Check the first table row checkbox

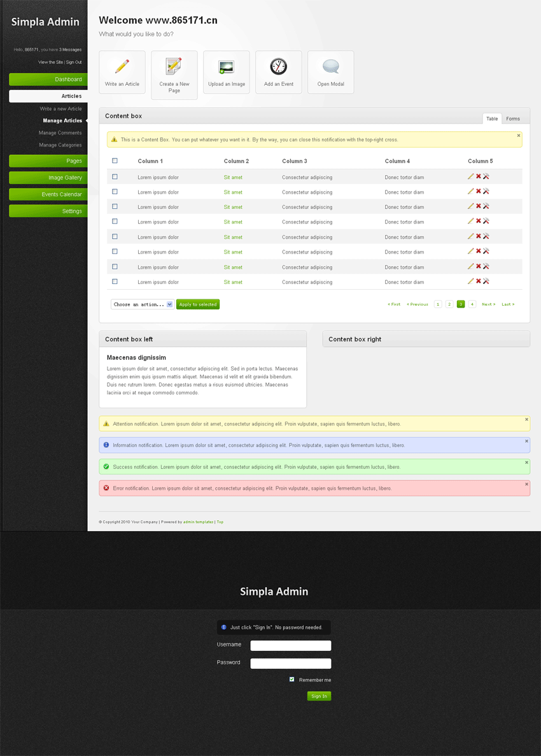(115, 177)
